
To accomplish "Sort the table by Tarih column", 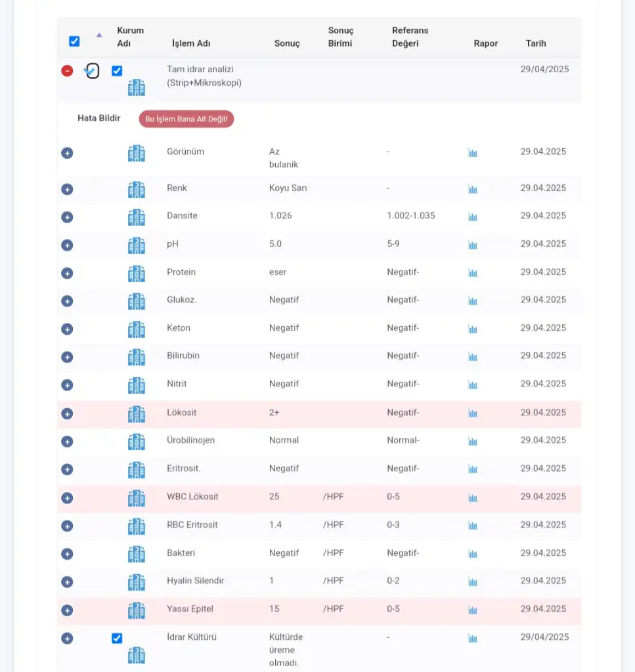I will click(536, 43).
